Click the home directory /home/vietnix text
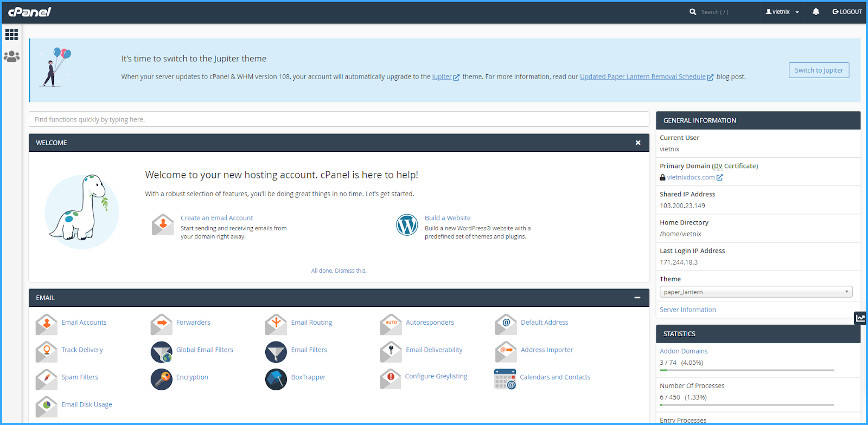This screenshot has height=425, width=868. coord(681,234)
